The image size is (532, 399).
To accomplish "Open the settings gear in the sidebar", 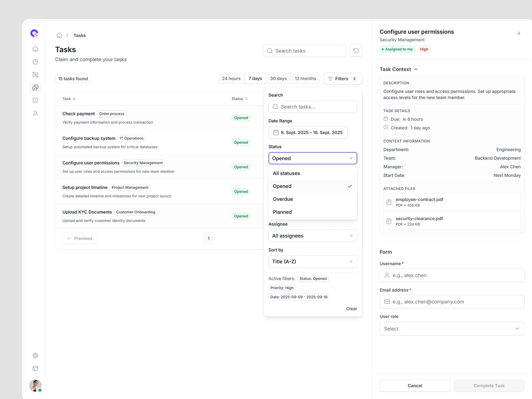I will click(x=35, y=355).
